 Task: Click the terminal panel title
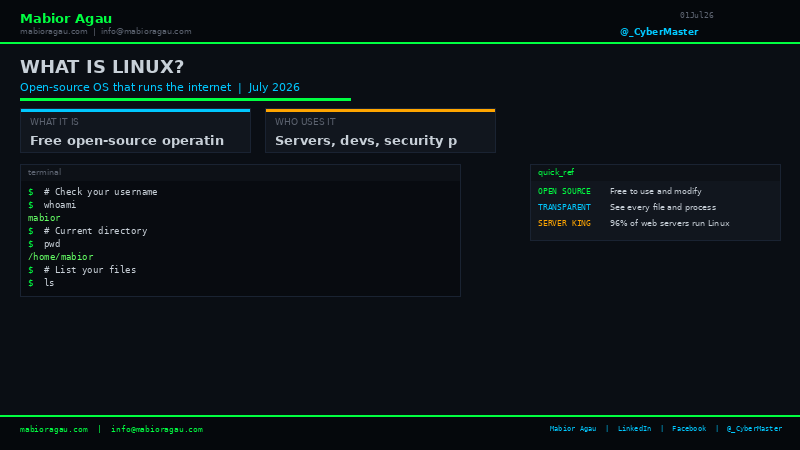click(x=44, y=172)
